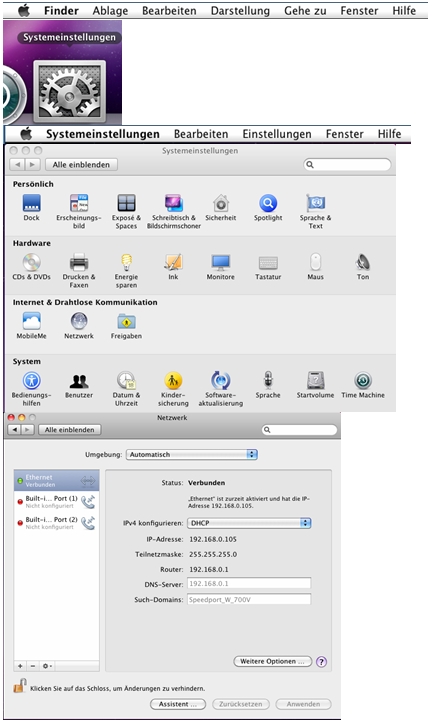Select Built-i... Port (1) service
The image size is (436, 726).
56,502
